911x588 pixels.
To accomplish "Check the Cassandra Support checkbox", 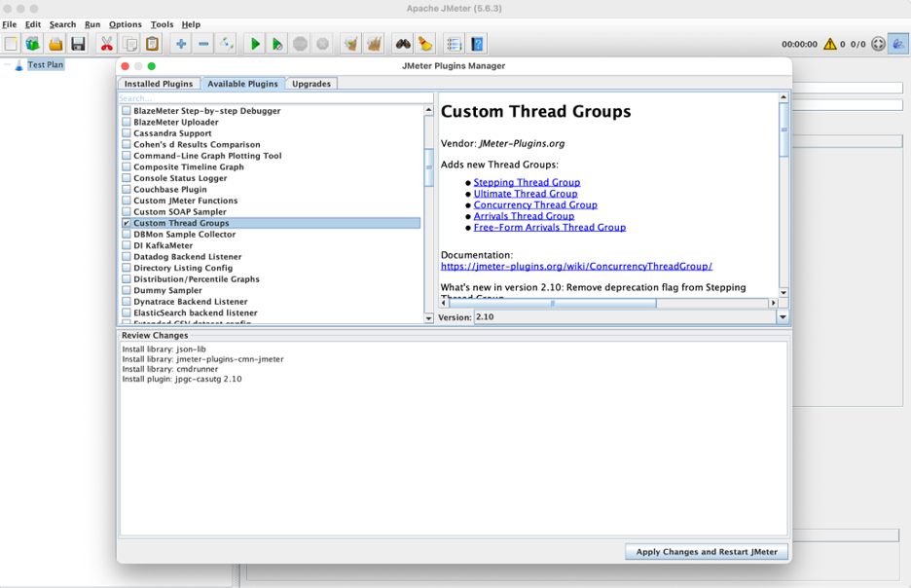I will (x=127, y=133).
